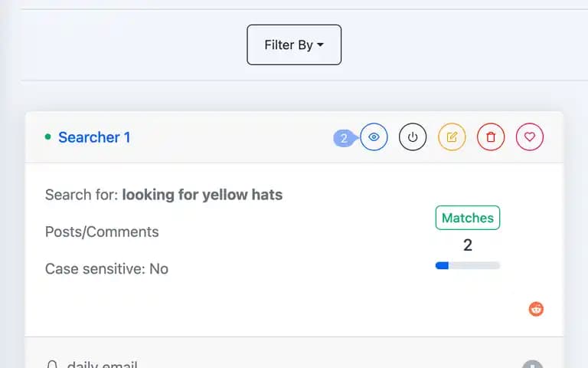Click the Matches badge

point(468,218)
